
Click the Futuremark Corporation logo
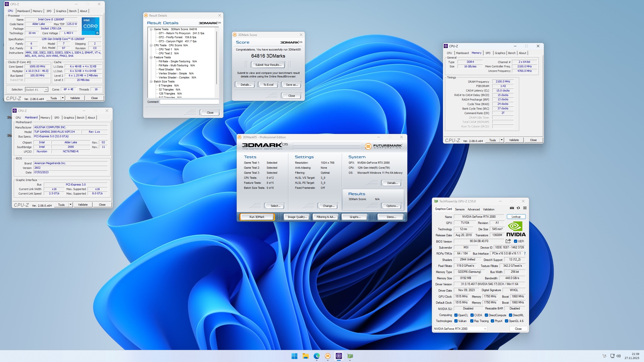tap(384, 146)
